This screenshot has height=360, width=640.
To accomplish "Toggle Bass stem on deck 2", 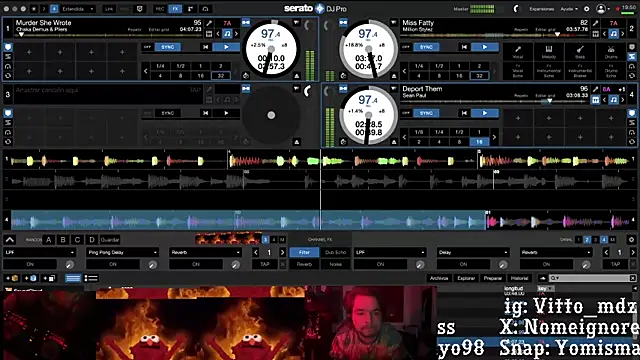I will [580, 52].
